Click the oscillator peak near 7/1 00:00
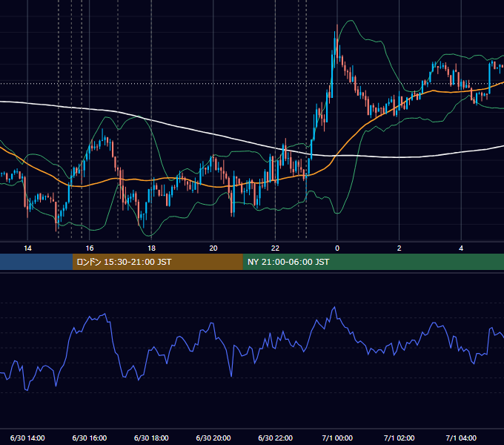Screen dimensions: 504x445 334,308
